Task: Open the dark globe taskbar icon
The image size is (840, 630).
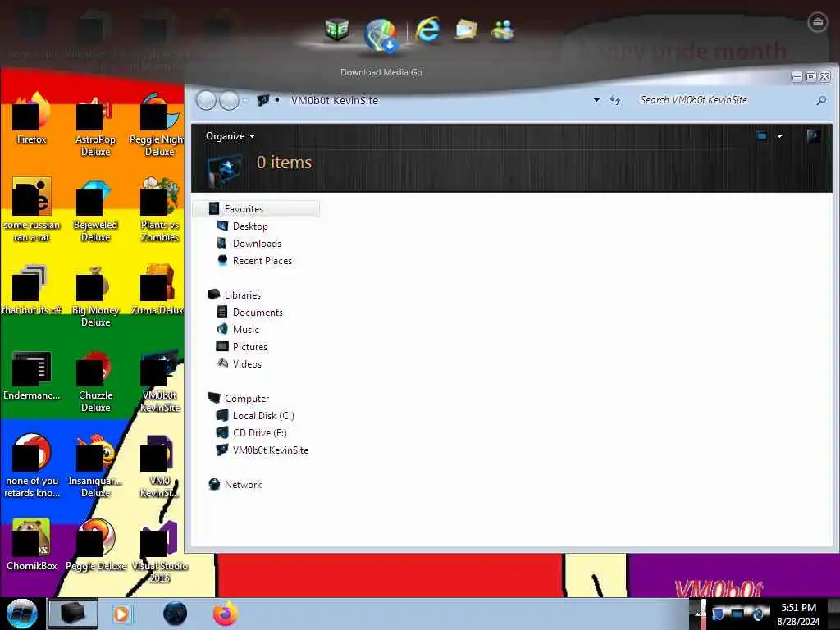Action: [176, 614]
